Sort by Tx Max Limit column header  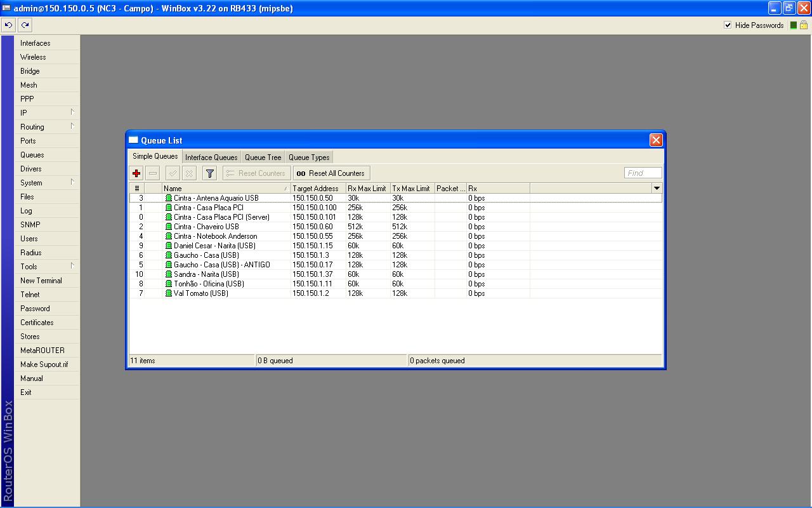[x=412, y=188]
